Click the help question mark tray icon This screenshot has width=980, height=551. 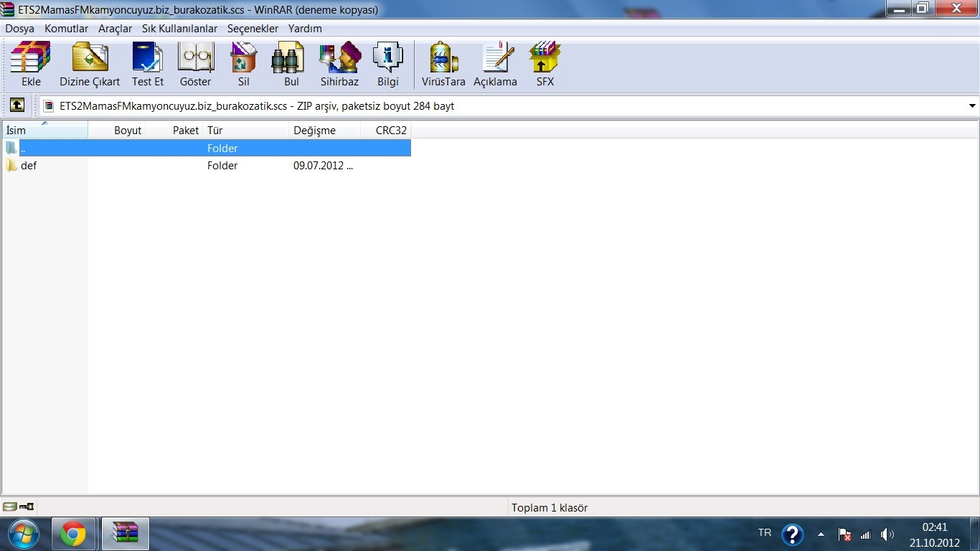tap(792, 534)
